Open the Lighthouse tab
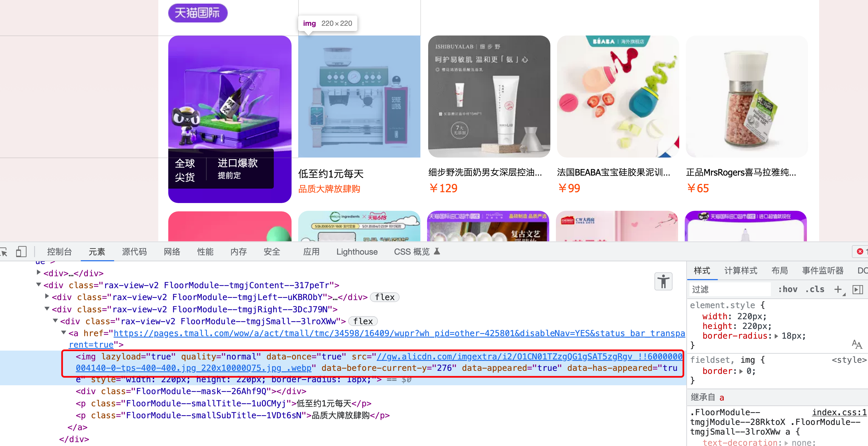 click(x=357, y=252)
